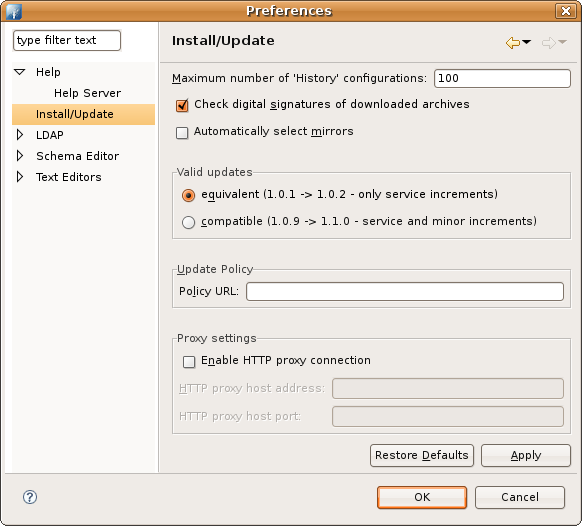Select Help Server in the tree
The image size is (582, 526).
click(x=88, y=93)
